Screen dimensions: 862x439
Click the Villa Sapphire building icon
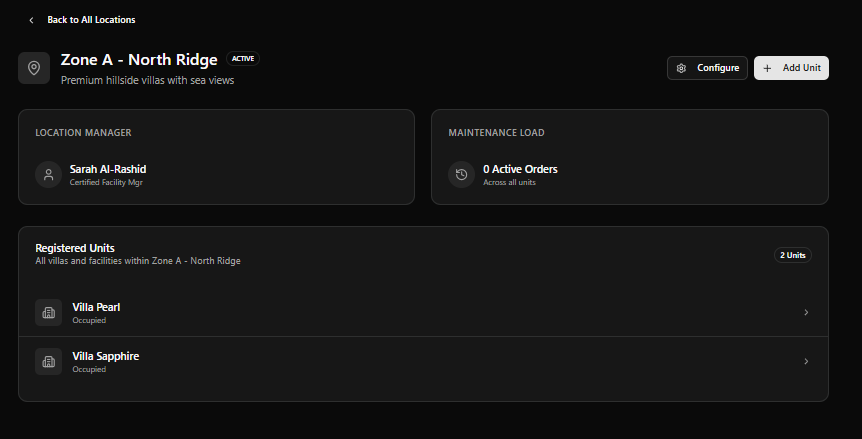coord(48,362)
